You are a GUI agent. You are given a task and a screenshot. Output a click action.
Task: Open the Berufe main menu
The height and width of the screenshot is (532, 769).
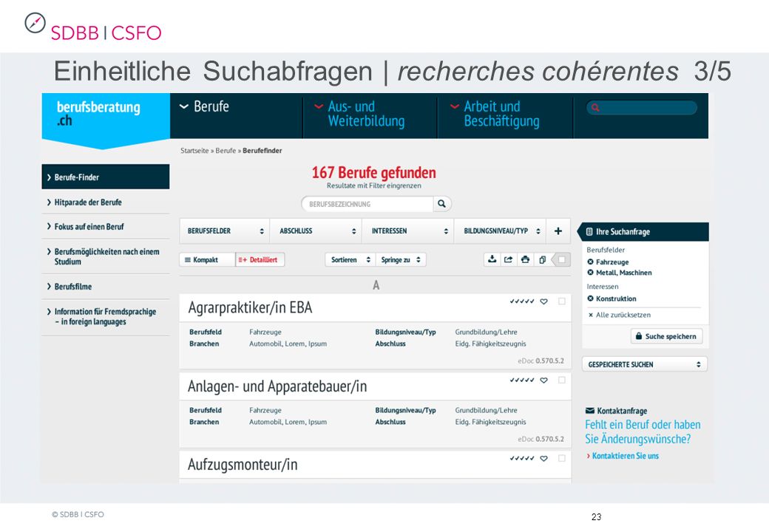click(x=205, y=106)
